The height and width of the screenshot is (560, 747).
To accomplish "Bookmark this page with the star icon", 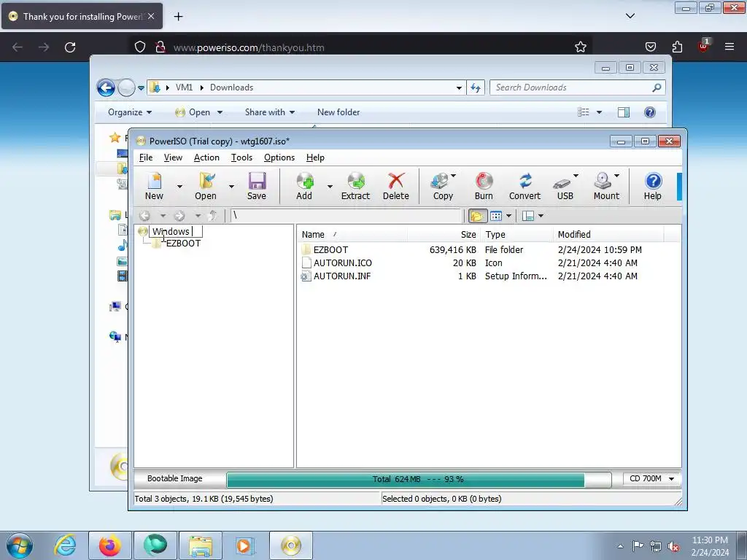I will pos(580,47).
